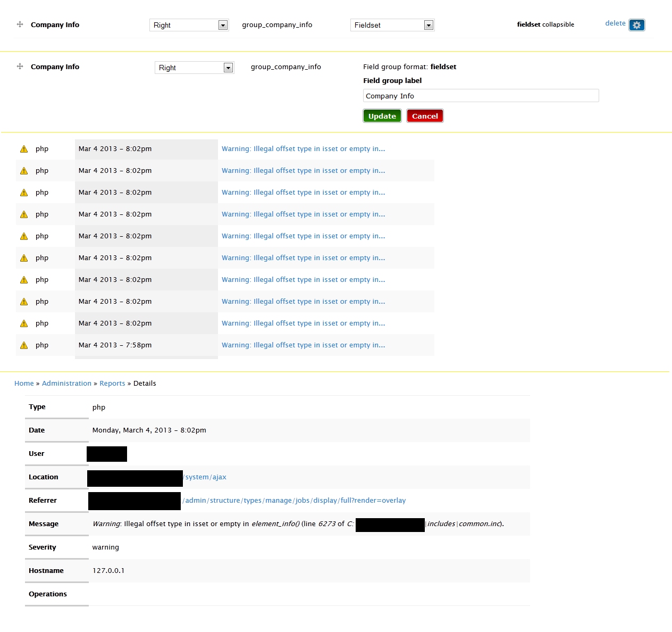Click the 'Operations' row label
Screen dimensions: 672x632
point(48,594)
